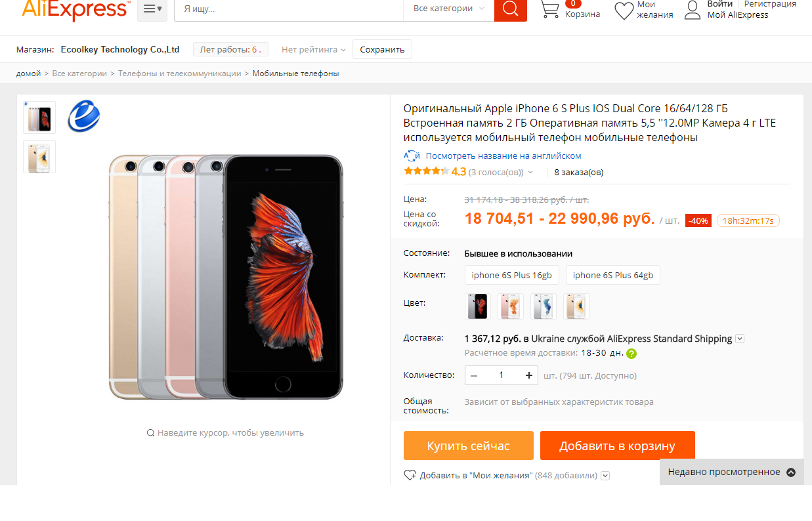
Task: Expand the rating votes breakdown chevron
Action: click(530, 173)
